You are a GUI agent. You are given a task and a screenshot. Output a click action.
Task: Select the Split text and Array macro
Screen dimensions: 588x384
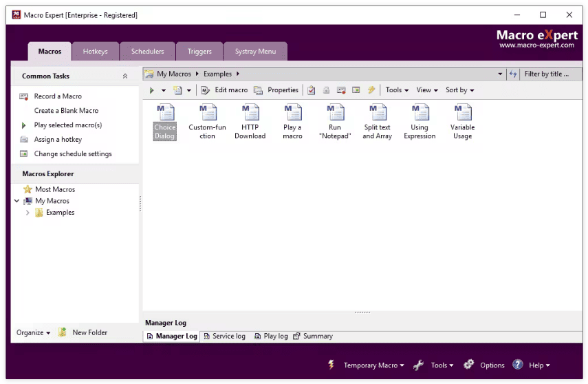pyautogui.click(x=378, y=122)
